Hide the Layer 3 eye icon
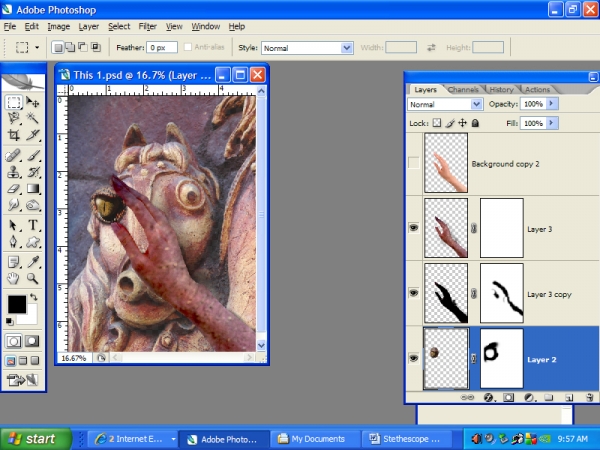 (414, 228)
